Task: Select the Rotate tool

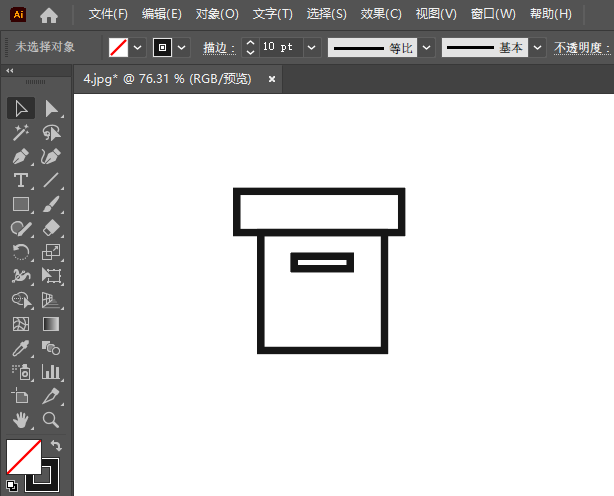Action: pyautogui.click(x=21, y=252)
